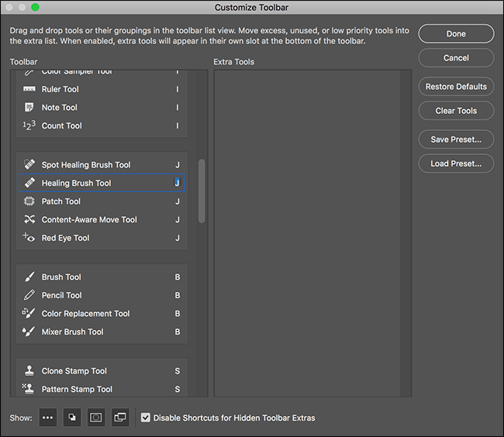The width and height of the screenshot is (504, 437).
Task: Click the Patch Tool icon
Action: pyautogui.click(x=29, y=201)
